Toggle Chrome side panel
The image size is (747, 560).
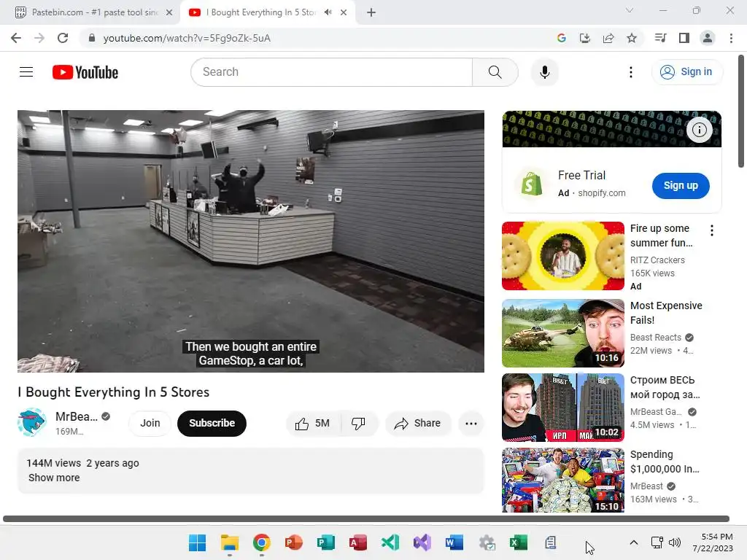point(684,38)
